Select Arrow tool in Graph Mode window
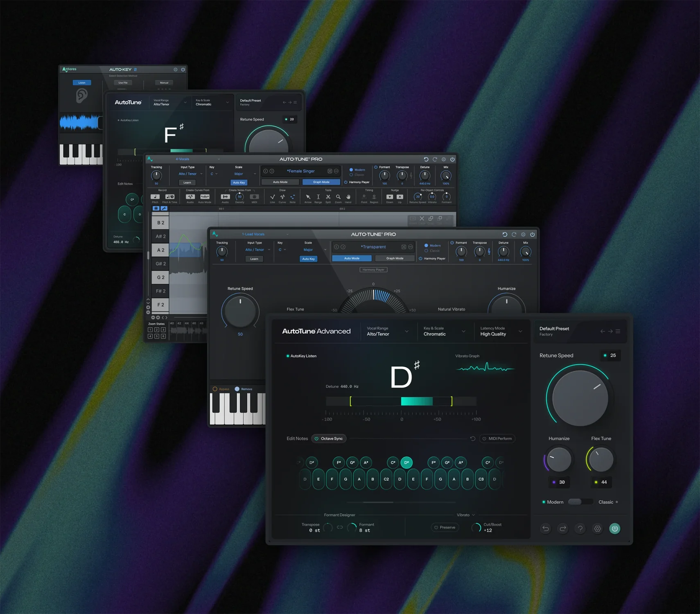 [x=308, y=197]
